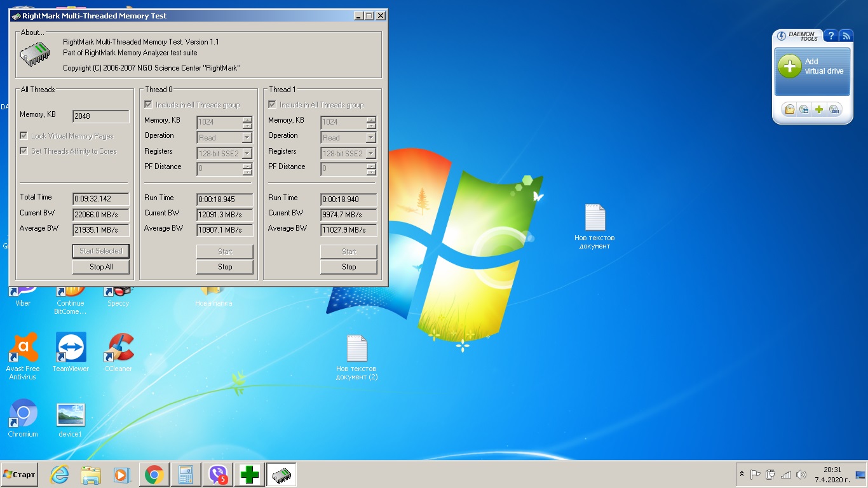Launch TeamViewer from the desktop
Screen dimensions: 868x488
pos(71,348)
